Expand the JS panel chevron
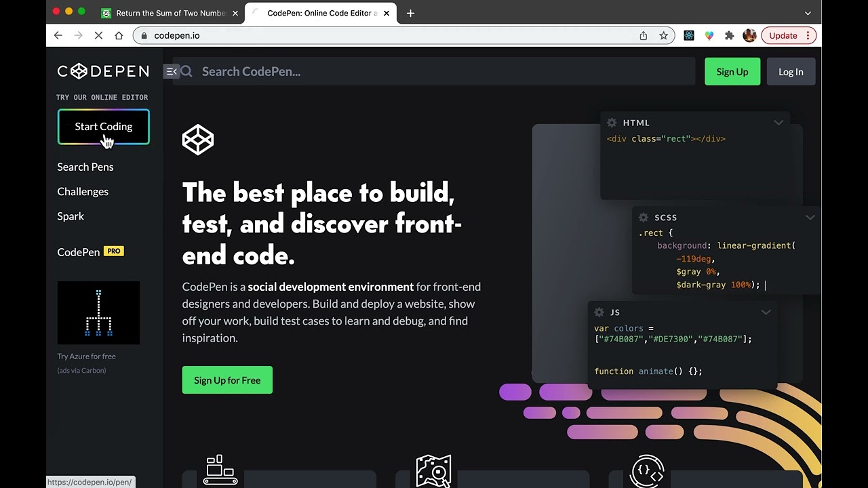Viewport: 868px width, 488px height. (766, 312)
